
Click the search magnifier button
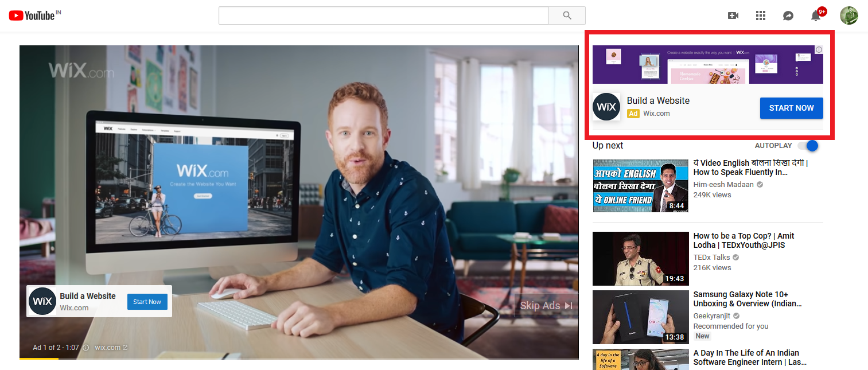567,15
